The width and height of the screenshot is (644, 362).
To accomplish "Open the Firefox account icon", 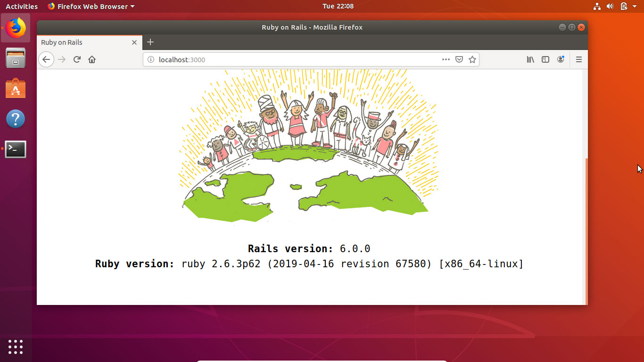I will 561,59.
